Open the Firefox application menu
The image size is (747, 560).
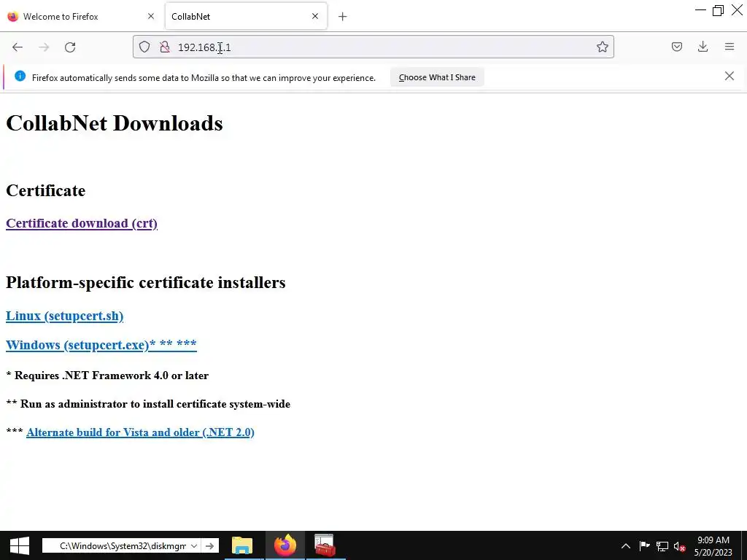click(729, 47)
